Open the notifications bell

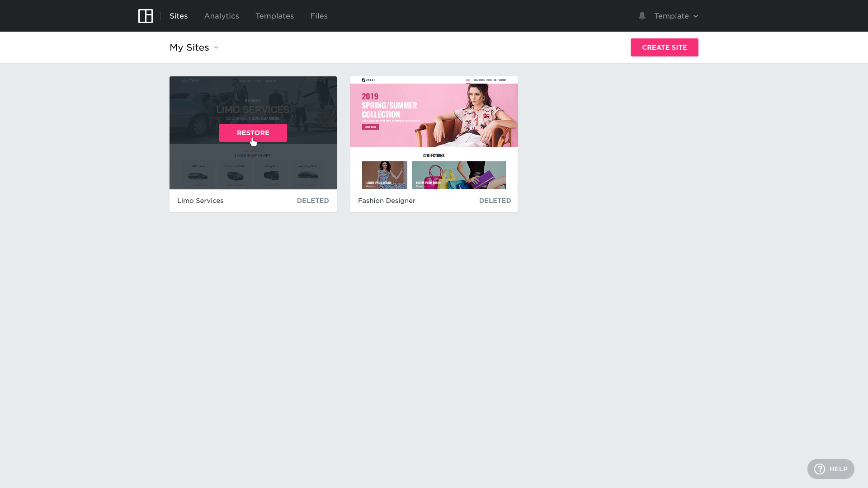[642, 16]
